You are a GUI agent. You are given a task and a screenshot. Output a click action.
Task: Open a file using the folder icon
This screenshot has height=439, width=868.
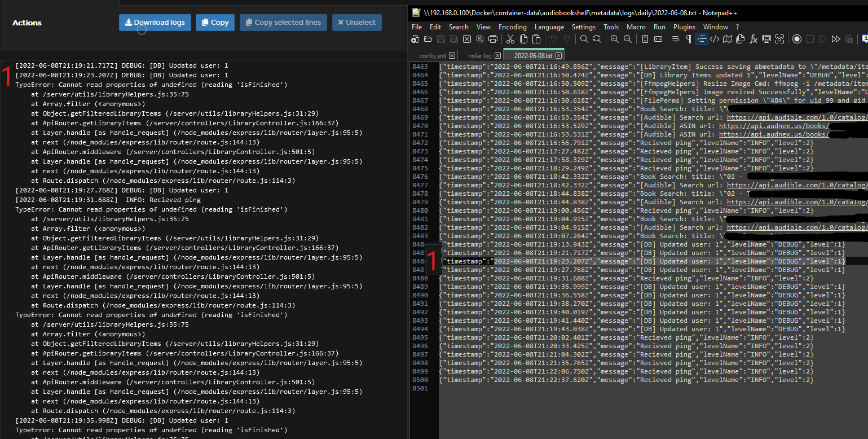tap(428, 39)
